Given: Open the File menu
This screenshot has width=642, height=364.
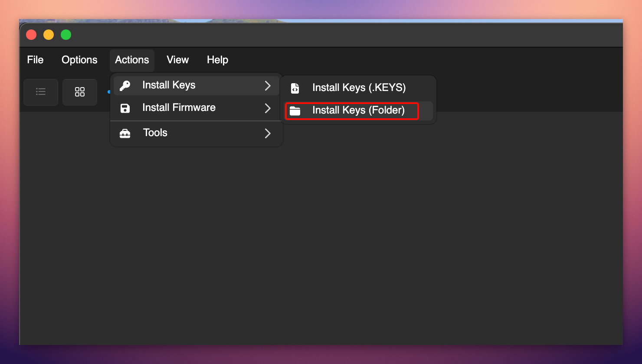Looking at the screenshot, I should pyautogui.click(x=35, y=60).
